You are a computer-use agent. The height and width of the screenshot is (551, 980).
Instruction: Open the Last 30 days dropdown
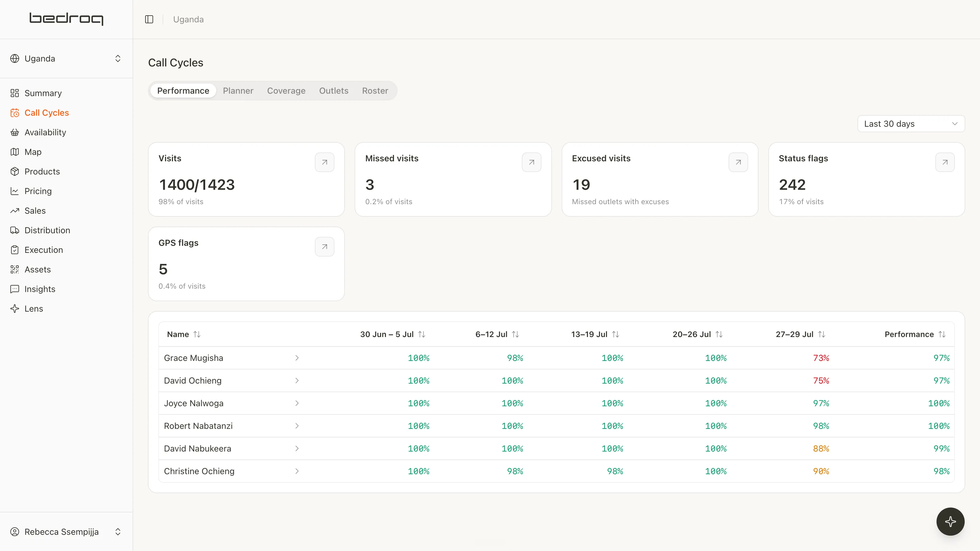click(911, 124)
